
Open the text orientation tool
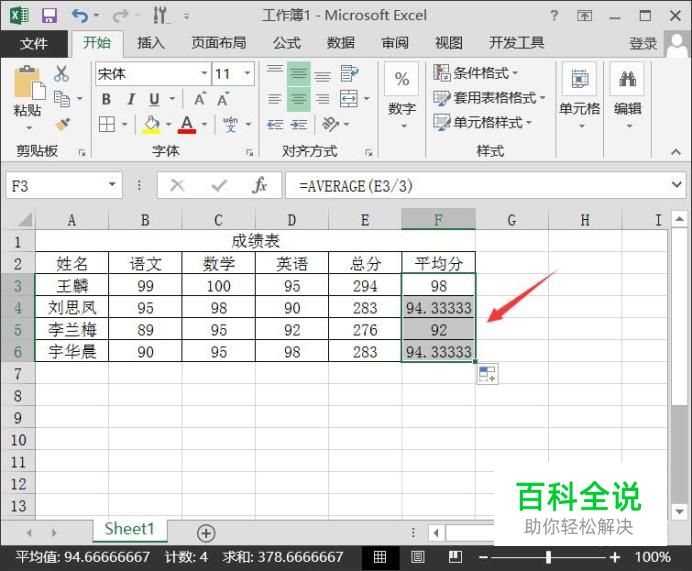331,124
